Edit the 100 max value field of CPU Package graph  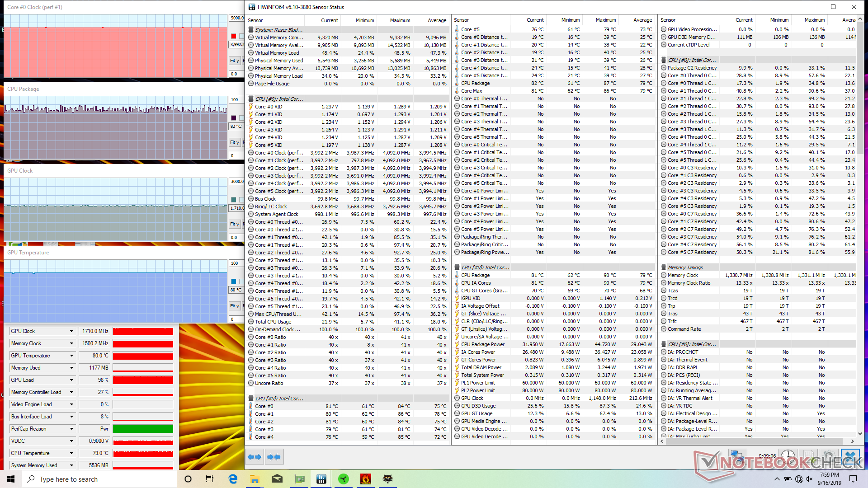tap(236, 100)
